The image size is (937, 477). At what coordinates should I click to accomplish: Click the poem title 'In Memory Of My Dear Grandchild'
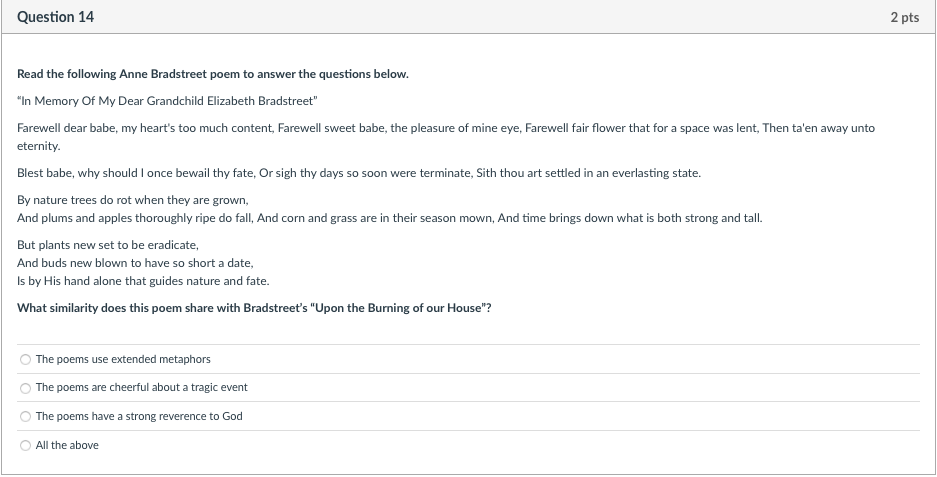pos(167,101)
